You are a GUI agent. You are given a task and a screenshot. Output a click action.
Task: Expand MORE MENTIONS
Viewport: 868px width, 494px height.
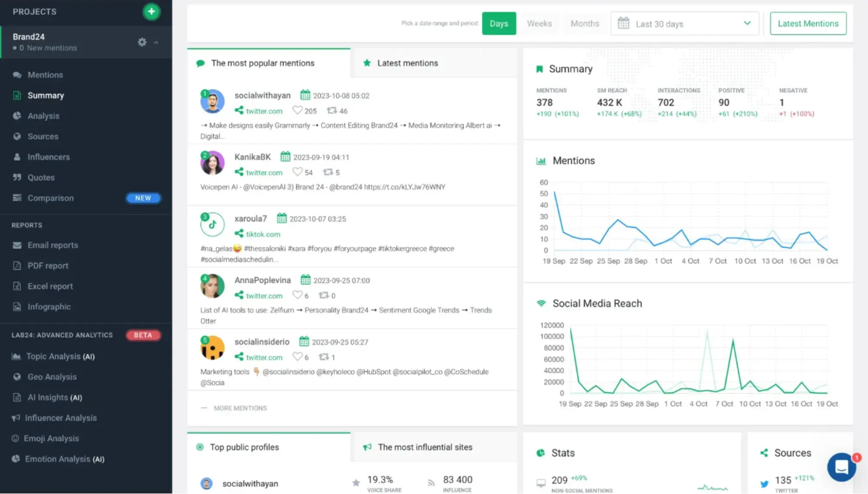pyautogui.click(x=240, y=408)
